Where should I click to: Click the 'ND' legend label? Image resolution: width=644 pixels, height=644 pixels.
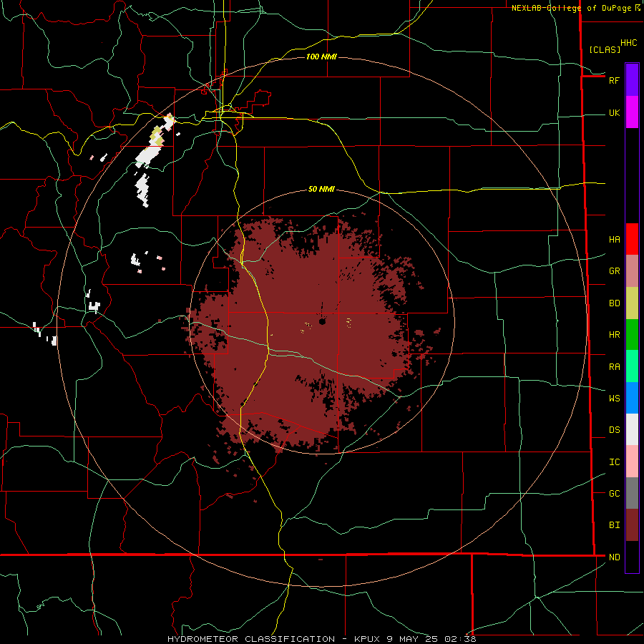tap(614, 557)
